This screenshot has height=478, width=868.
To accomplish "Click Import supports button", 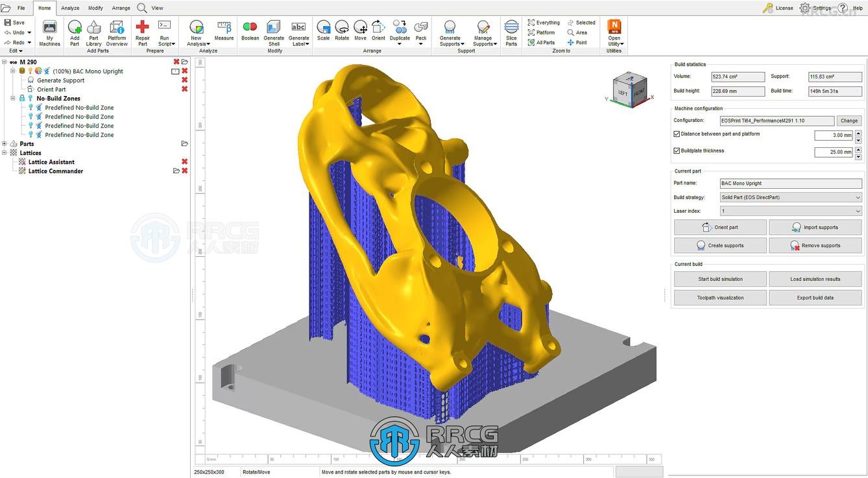I will [x=815, y=228].
